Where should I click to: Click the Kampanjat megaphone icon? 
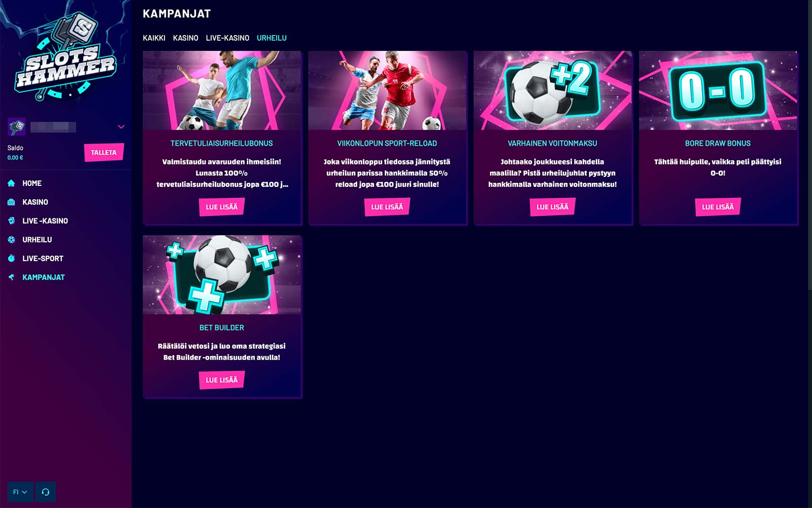click(x=11, y=277)
